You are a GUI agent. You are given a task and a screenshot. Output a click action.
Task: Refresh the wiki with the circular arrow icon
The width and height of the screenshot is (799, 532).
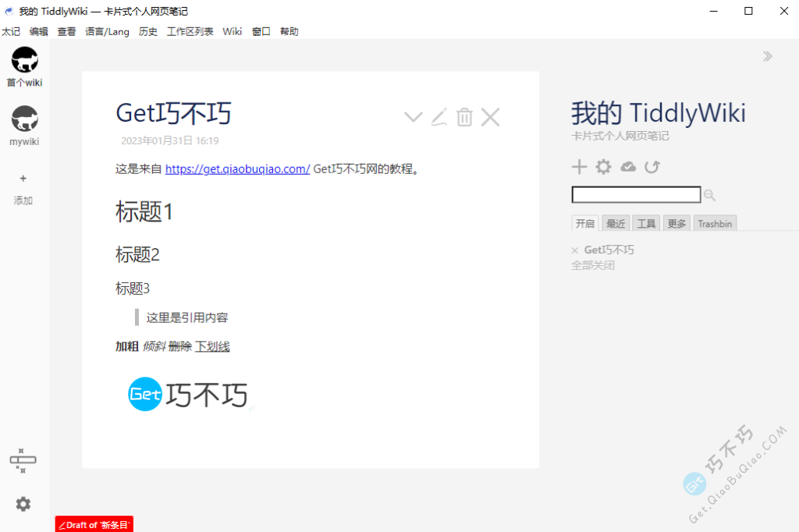(652, 167)
